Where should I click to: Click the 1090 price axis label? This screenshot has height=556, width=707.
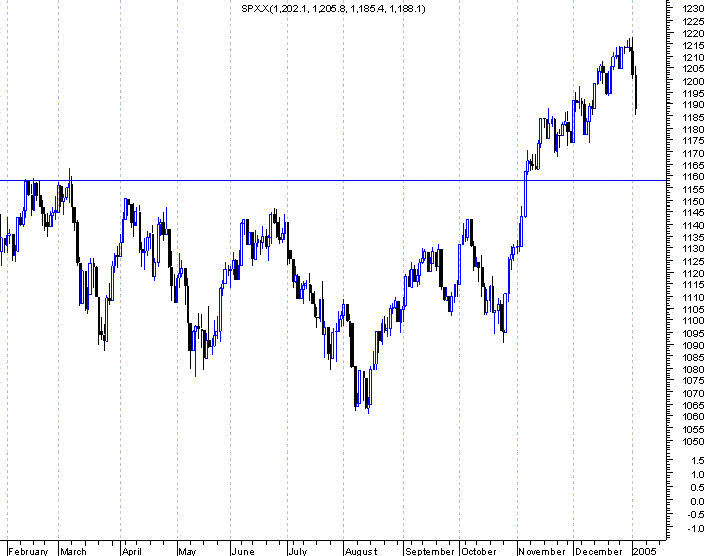(693, 345)
